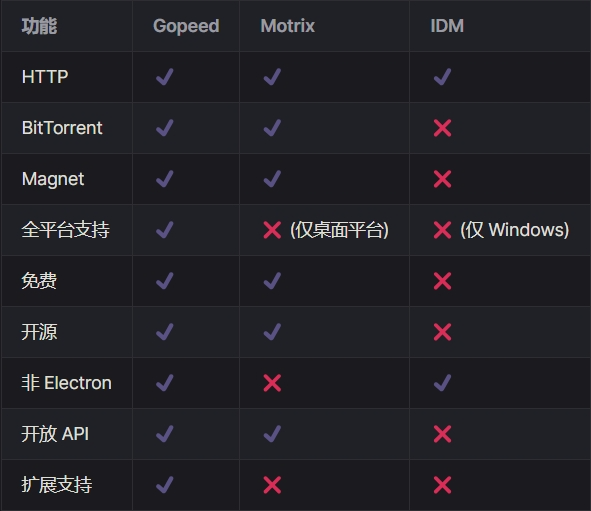This screenshot has width=591, height=511.
Task: Click the Gopeed 扩展支持 checkmark
Action: (165, 485)
